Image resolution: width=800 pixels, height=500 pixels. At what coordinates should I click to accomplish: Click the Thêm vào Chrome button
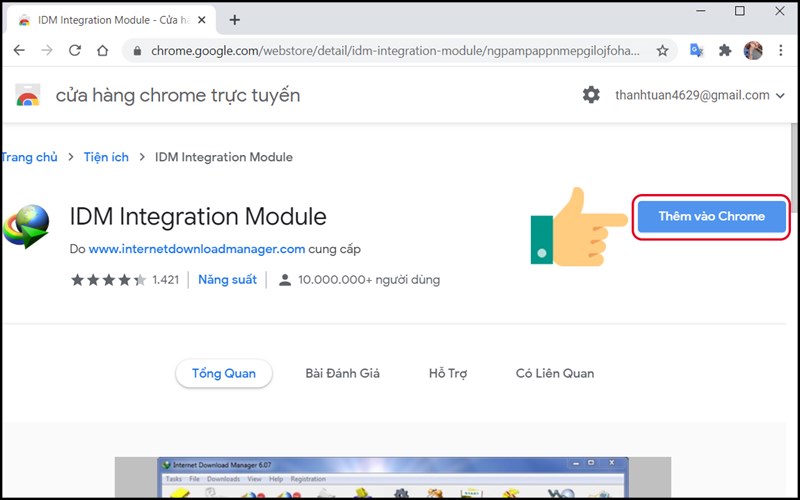(711, 216)
